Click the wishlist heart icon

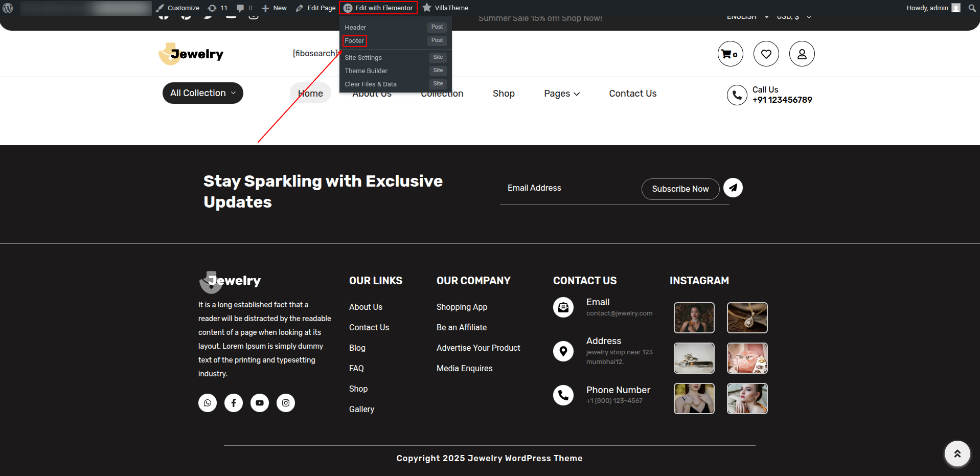(766, 54)
